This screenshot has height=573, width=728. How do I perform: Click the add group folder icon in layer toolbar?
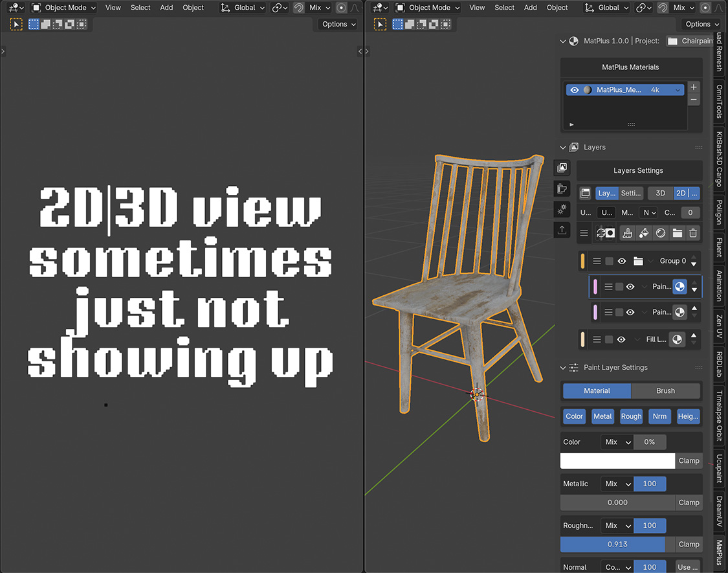pyautogui.click(x=678, y=233)
